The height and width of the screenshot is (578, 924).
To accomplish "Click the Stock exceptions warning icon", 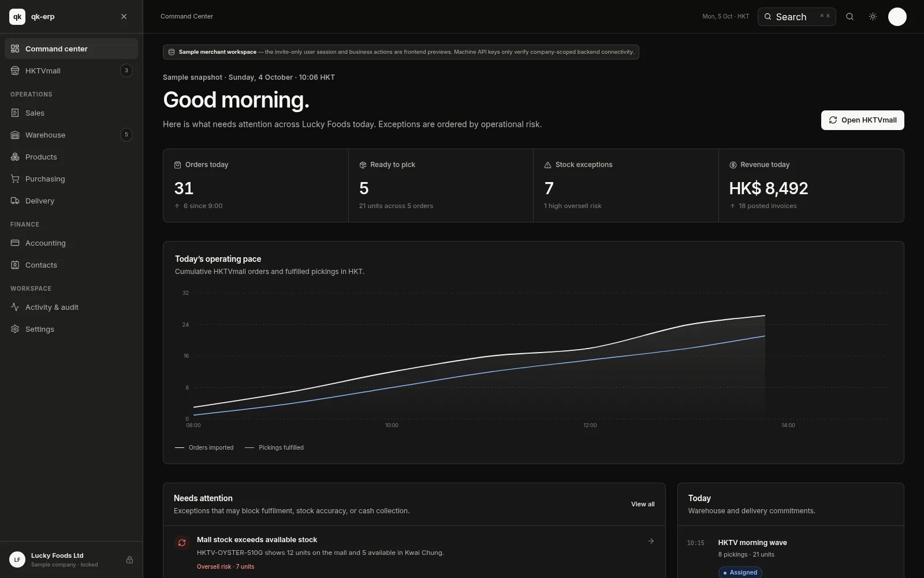I will coord(547,165).
